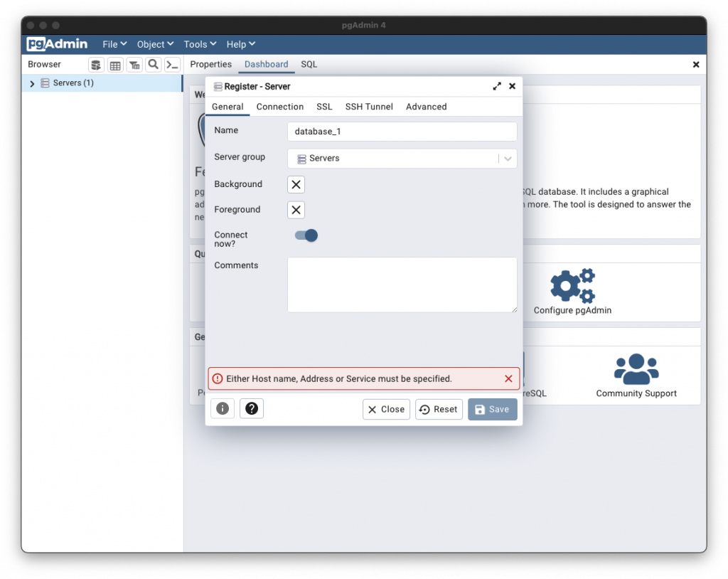This screenshot has width=728, height=579.
Task: Select the SSH Tunnel tab
Action: (x=369, y=107)
